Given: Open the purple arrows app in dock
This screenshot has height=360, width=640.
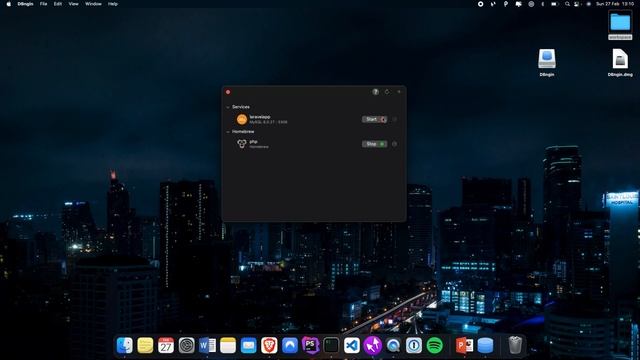Looking at the screenshot, I should pyautogui.click(x=372, y=346).
